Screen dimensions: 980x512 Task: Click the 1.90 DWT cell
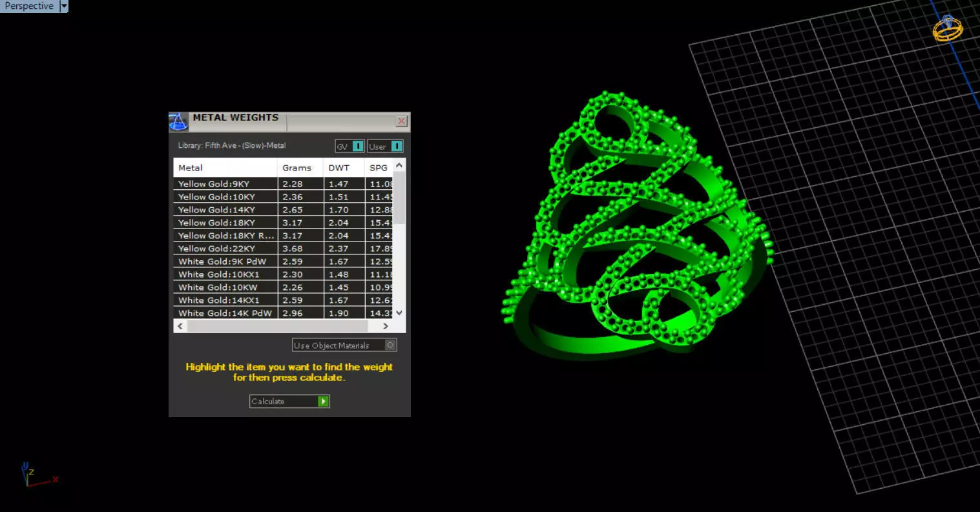coord(344,313)
